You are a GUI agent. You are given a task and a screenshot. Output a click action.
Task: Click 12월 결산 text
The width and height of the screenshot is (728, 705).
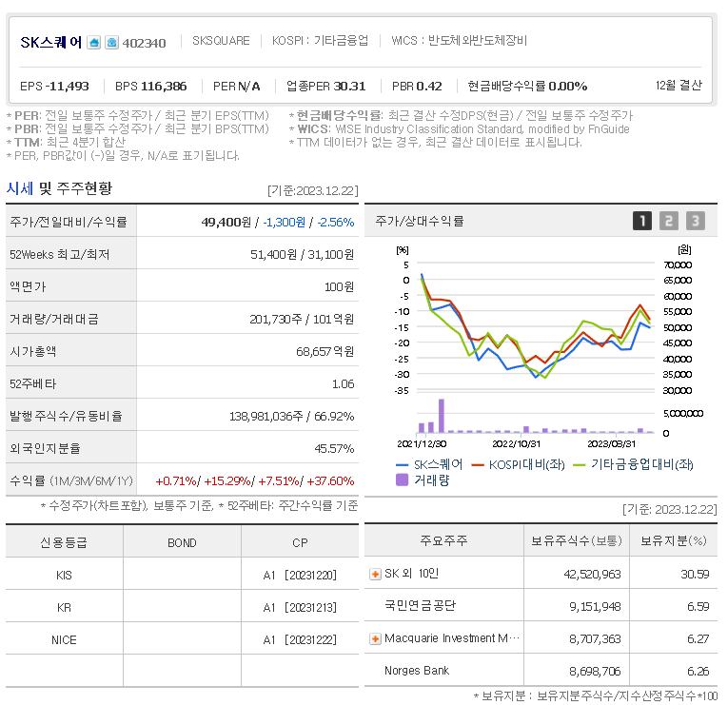[x=679, y=86]
